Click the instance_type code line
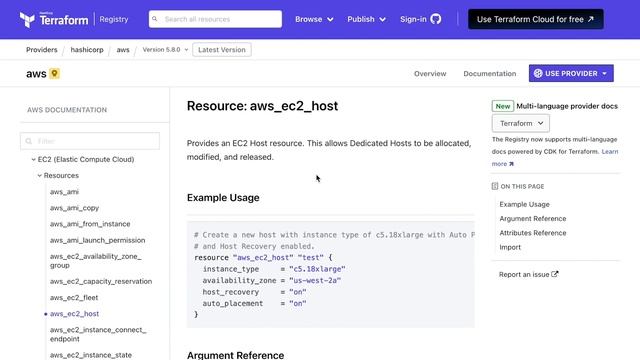Screen dimensions: 640x360 [274, 269]
